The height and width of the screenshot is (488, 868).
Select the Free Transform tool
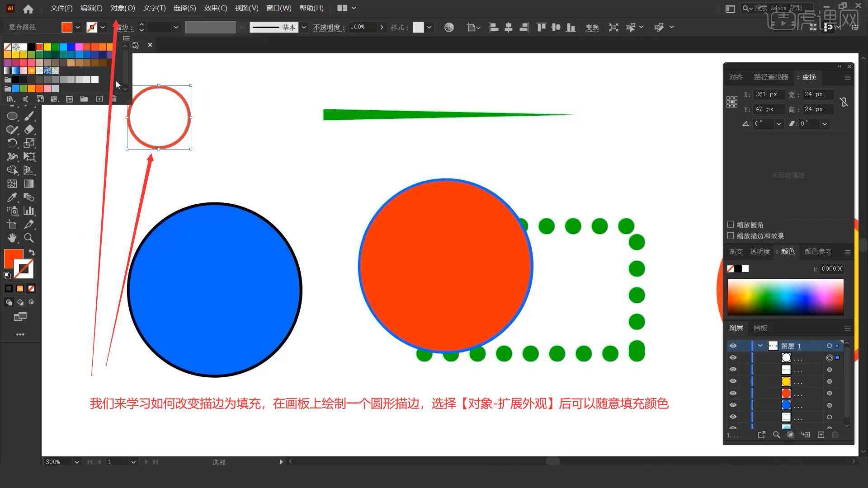coord(29,157)
